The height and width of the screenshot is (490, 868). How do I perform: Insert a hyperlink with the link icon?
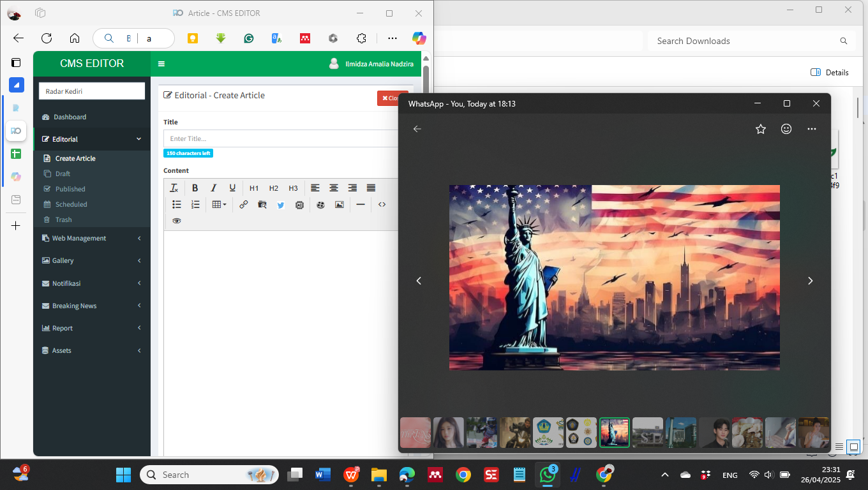244,205
